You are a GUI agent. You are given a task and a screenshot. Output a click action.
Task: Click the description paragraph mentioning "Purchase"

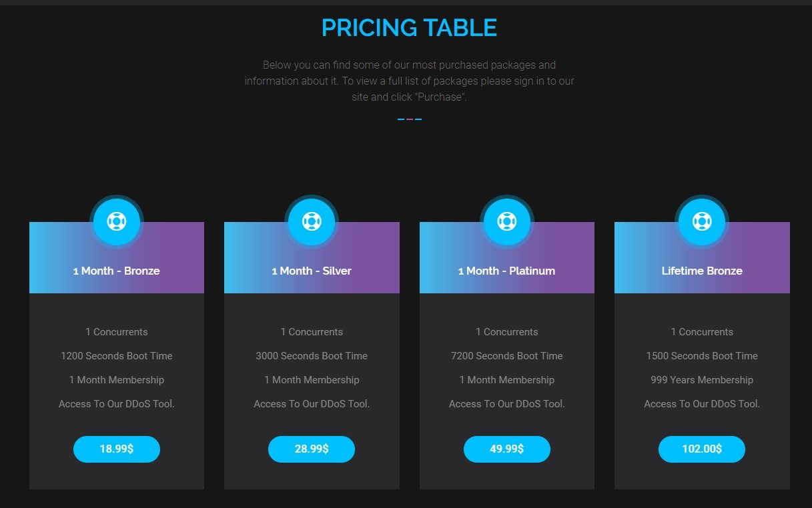tap(409, 81)
